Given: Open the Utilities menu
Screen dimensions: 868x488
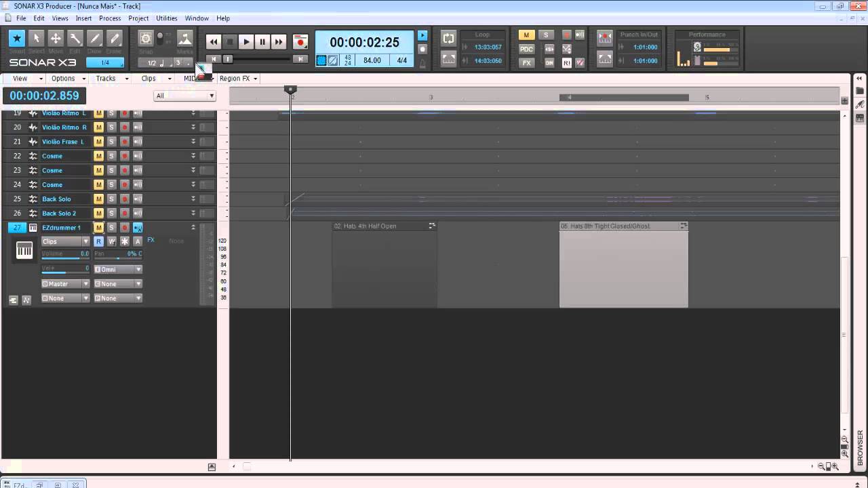Looking at the screenshot, I should point(167,18).
